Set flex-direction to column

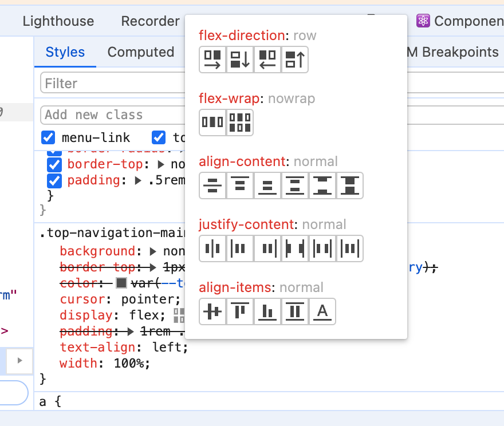[x=240, y=60]
